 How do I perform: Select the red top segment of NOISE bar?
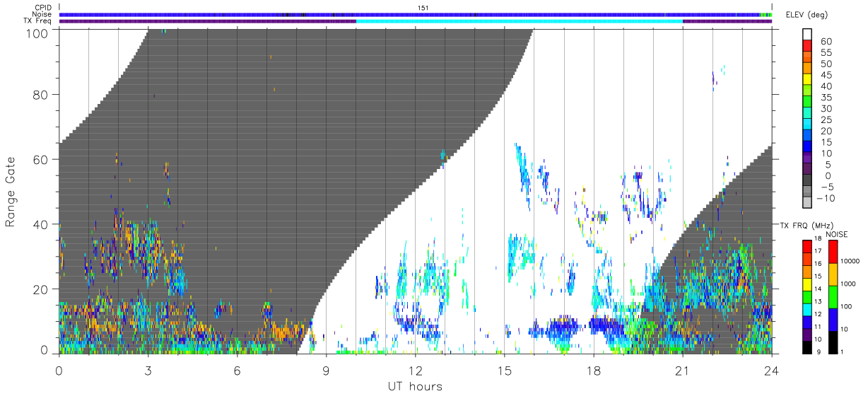834,252
